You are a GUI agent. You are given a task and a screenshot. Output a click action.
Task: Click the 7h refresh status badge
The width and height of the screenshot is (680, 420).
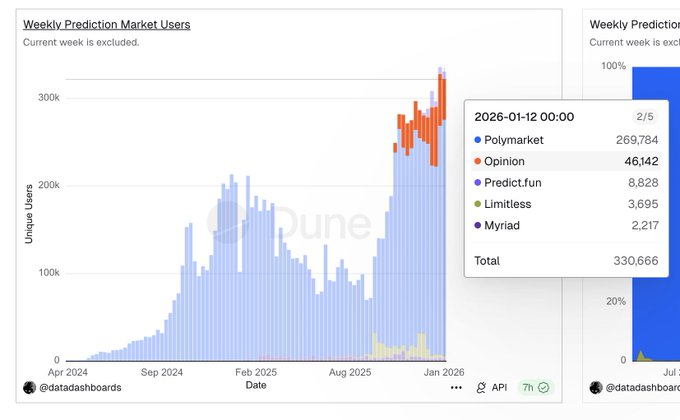536,388
